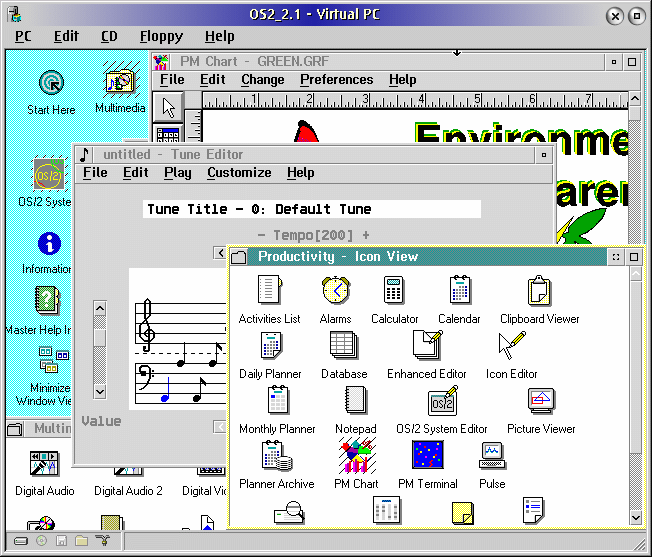Open the PC menu in Virtual PC
Image resolution: width=652 pixels, height=557 pixels.
click(x=23, y=37)
